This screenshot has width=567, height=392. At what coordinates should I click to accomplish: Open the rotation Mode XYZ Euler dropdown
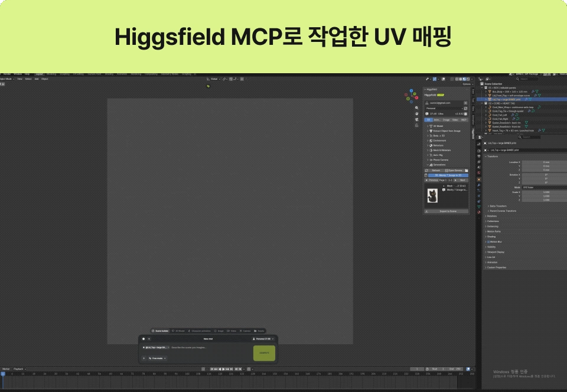tap(544, 187)
